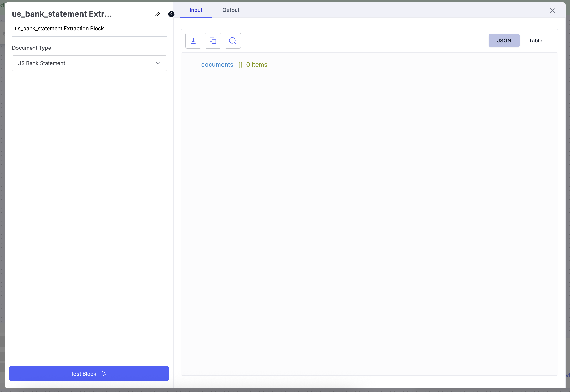Image resolution: width=570 pixels, height=392 pixels.
Task: Switch to the Output tab
Action: (x=231, y=10)
